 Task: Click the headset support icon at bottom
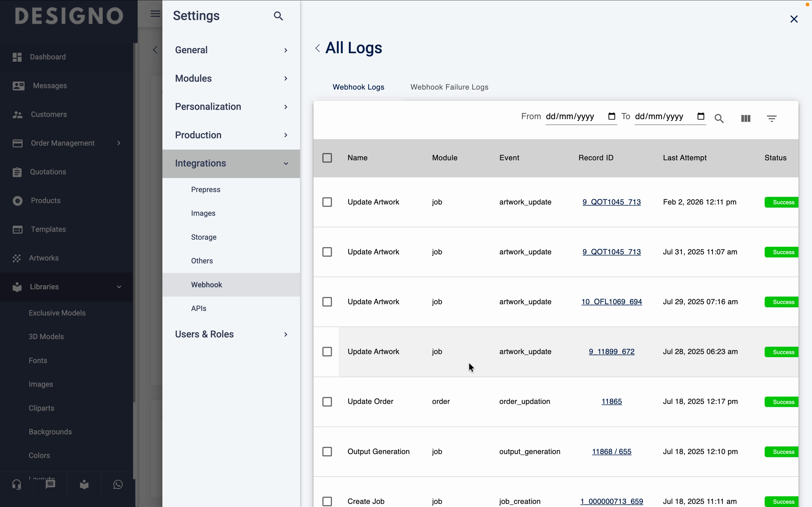point(17,484)
